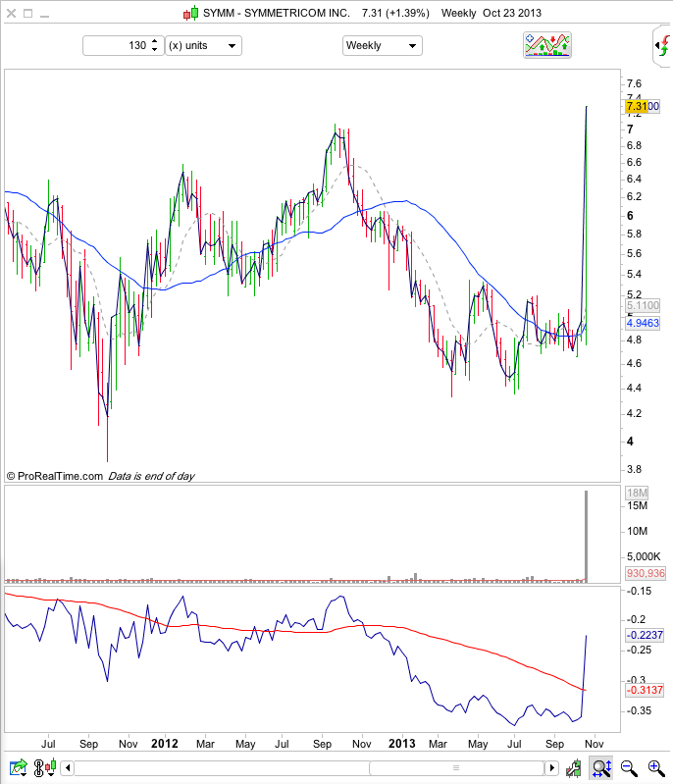Viewport: 673px width, 784px height.
Task: Close the chart window
Action: click(x=11, y=14)
